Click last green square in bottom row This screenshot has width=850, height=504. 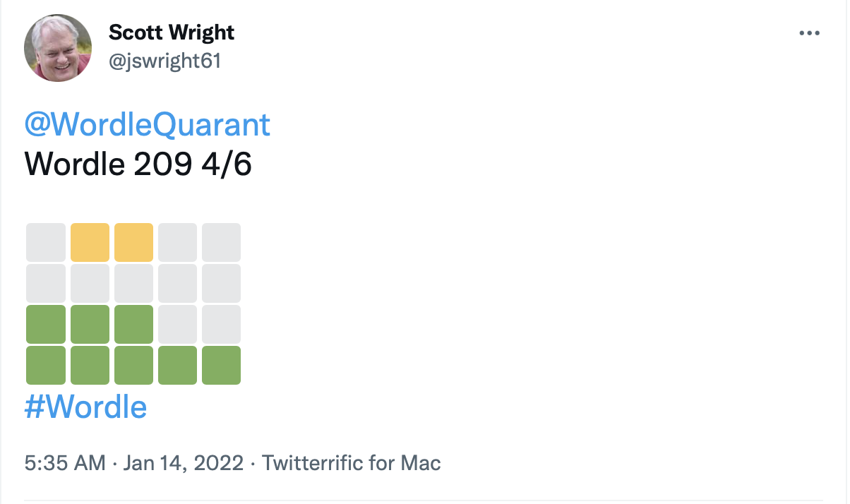[221, 366]
